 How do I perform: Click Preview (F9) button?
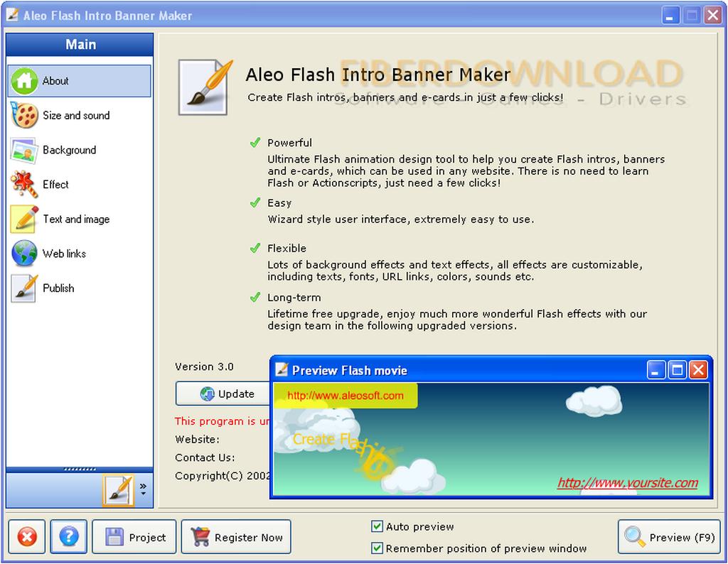669,536
